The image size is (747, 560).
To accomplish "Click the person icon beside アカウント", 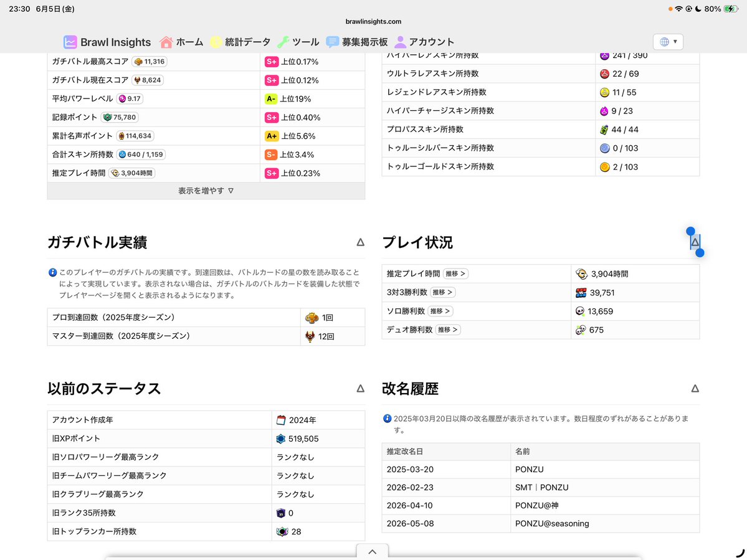I will coord(400,42).
